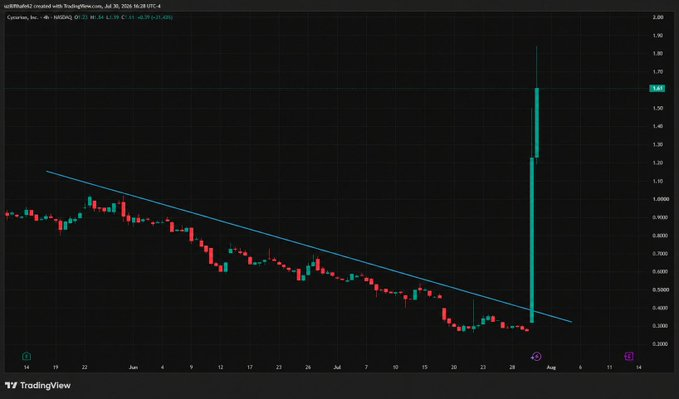Click the purple lightning event marker icon
This screenshot has width=679, height=399.
(536, 356)
